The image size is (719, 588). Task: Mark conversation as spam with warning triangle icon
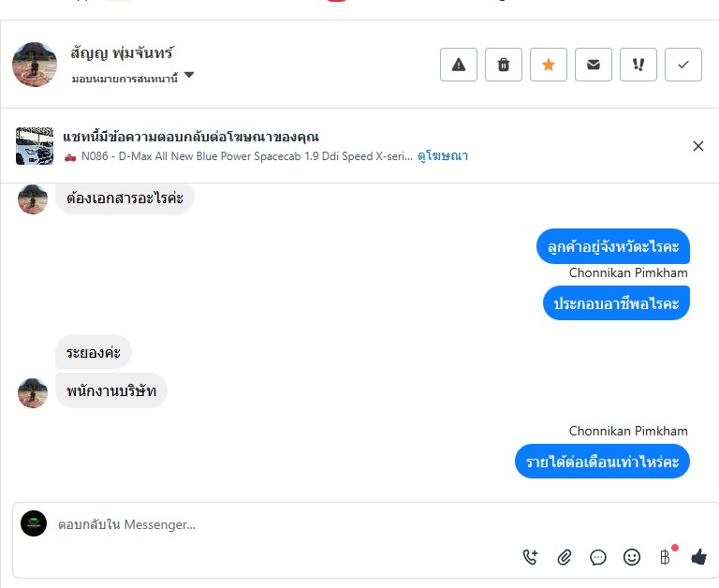[459, 65]
